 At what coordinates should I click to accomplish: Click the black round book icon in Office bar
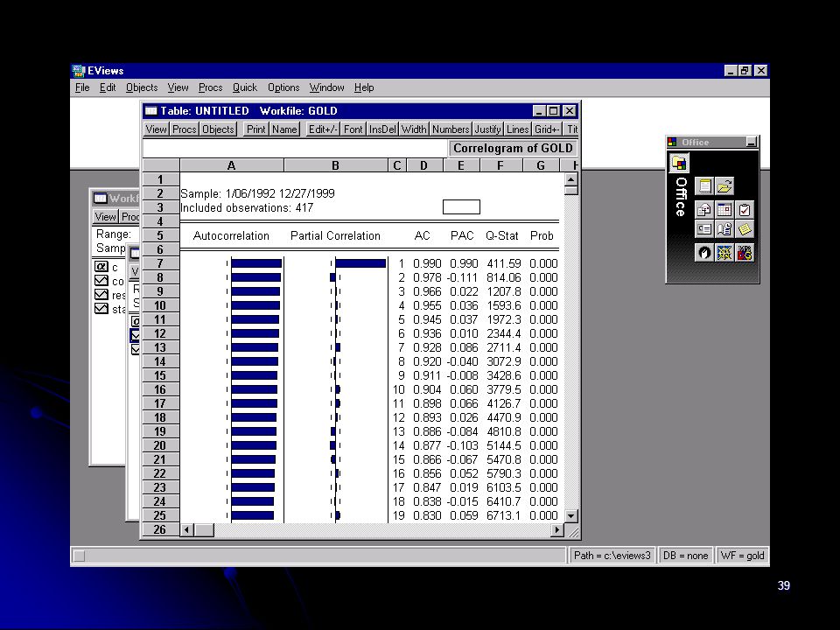(704, 252)
